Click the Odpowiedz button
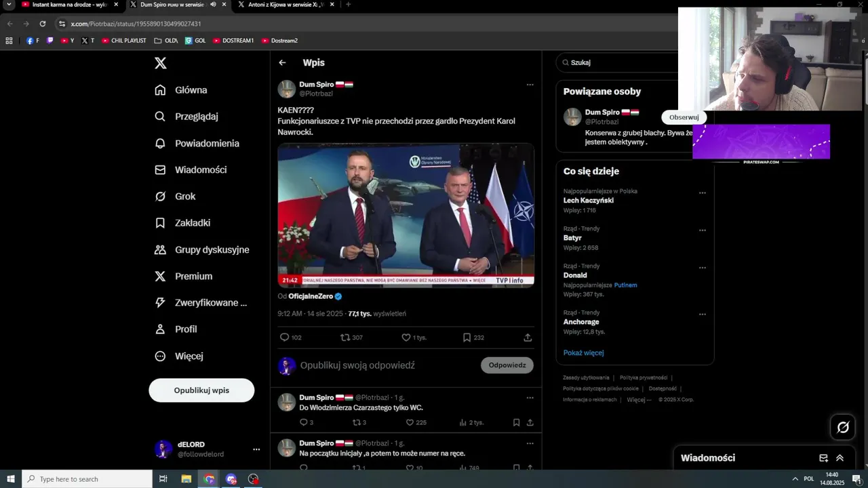Screen dimensions: 868x488 pyautogui.click(x=507, y=365)
